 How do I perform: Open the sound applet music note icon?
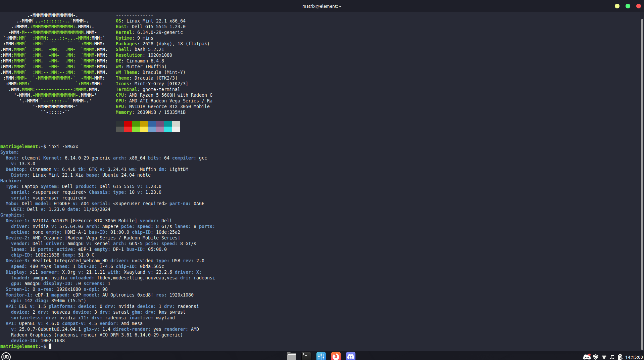(612, 357)
